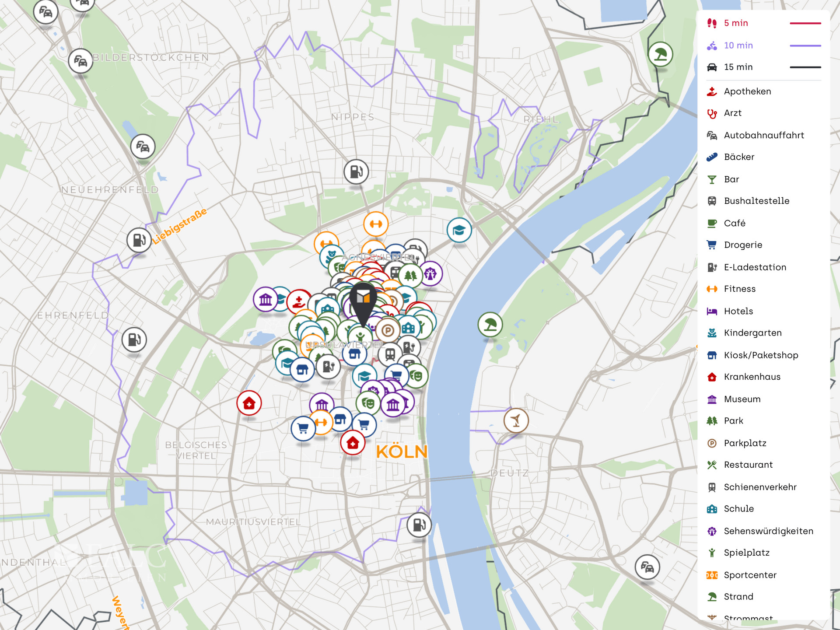Viewport: 840px width, 630px height.
Task: Click the red 5 min line swatch
Action: tap(805, 23)
